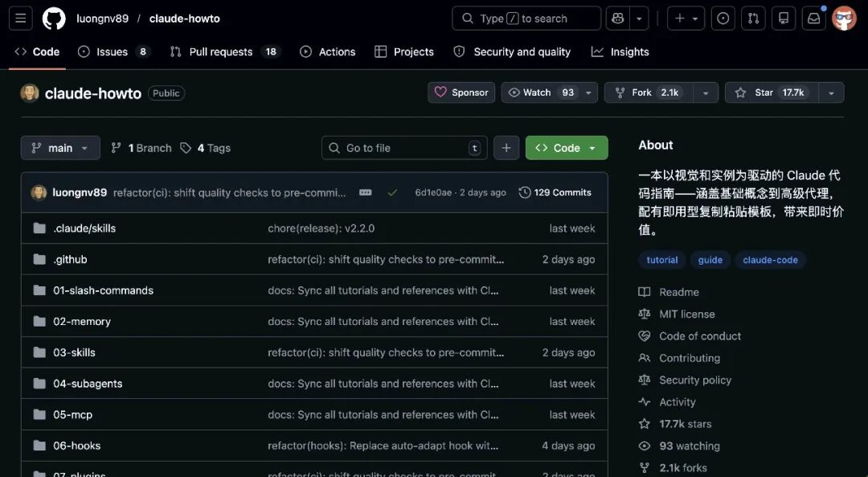Open the 04-subagents folder
868x477 pixels.
click(x=88, y=384)
